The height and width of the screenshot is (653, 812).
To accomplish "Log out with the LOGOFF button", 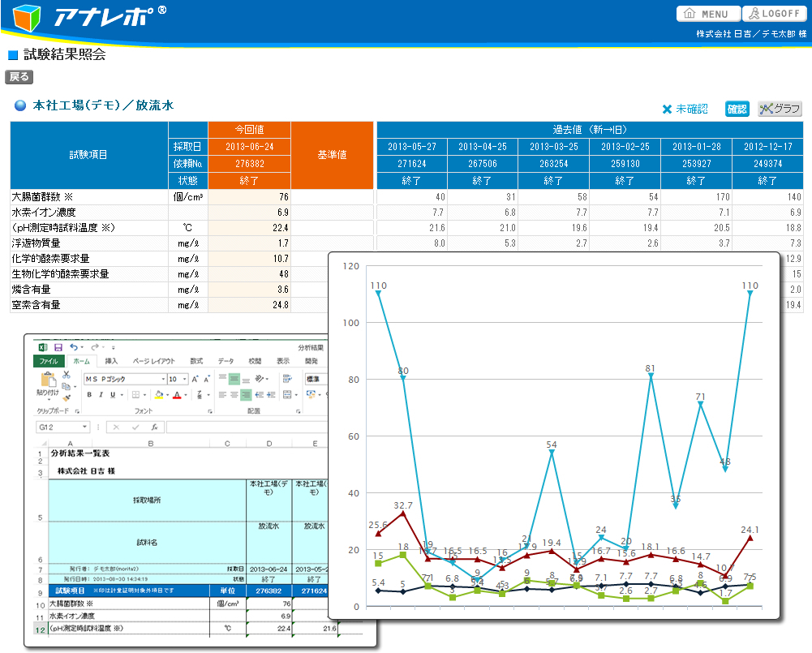I will click(x=774, y=14).
